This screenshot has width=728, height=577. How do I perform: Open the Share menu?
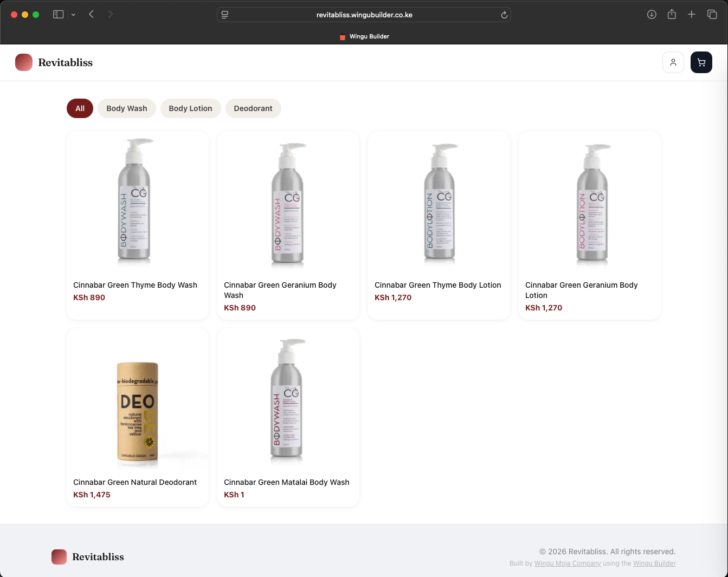click(x=672, y=15)
